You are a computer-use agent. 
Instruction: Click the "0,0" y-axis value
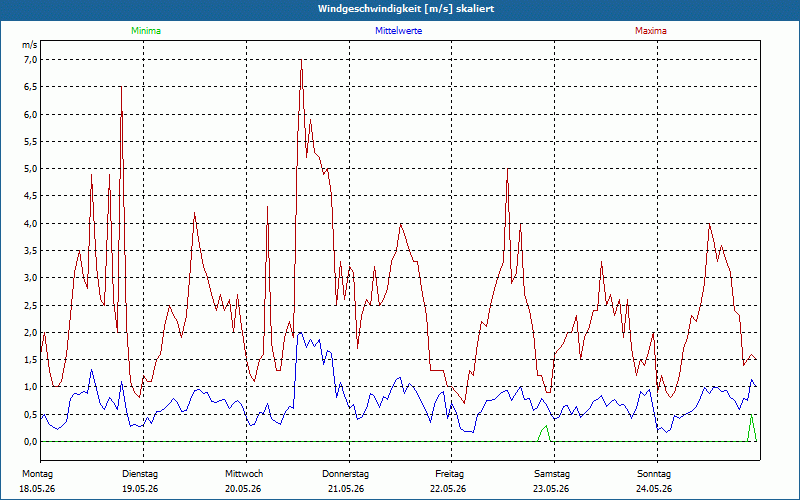[x=31, y=441]
